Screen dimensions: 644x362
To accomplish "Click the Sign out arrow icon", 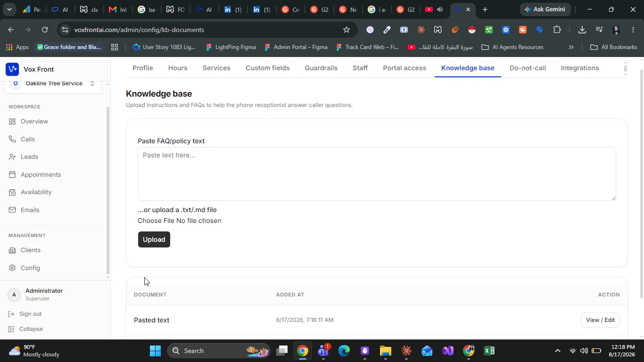I will click(11, 314).
